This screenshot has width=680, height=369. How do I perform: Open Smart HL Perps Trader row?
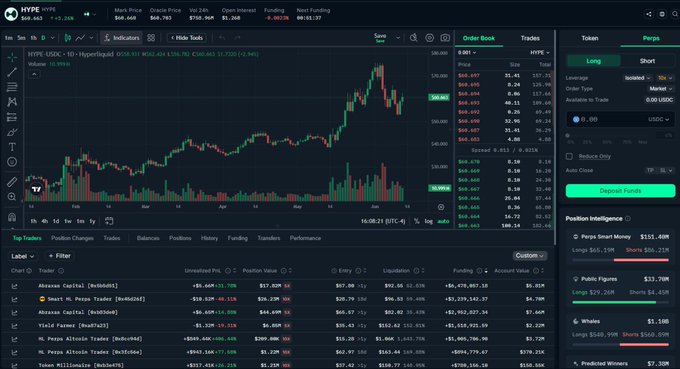pyautogui.click(x=278, y=299)
